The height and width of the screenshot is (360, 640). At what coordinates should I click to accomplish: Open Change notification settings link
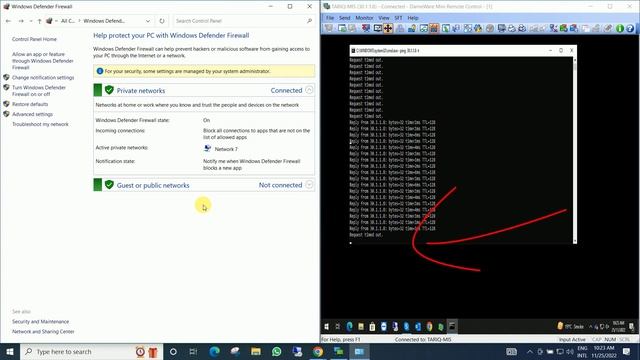coord(43,78)
